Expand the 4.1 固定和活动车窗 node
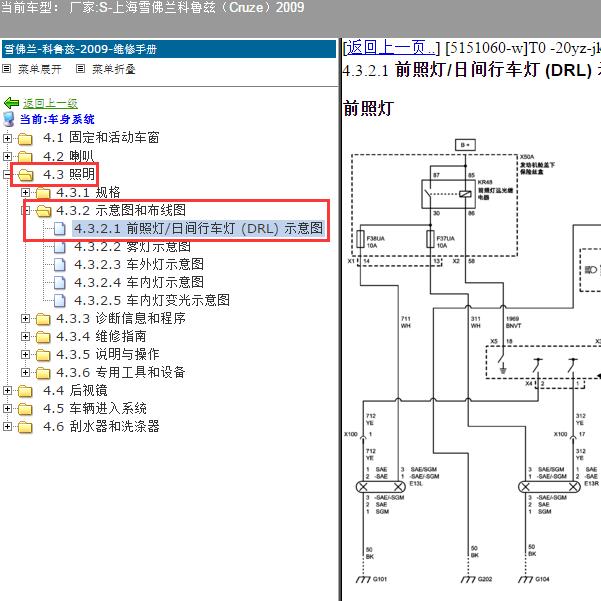 7,138
